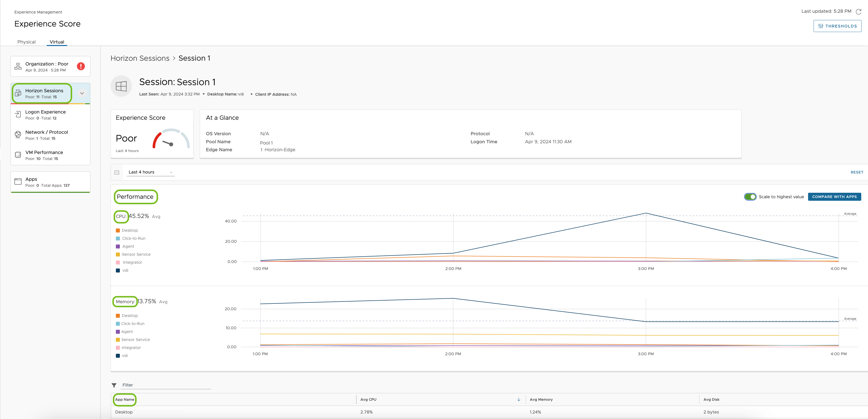Open Logon Experience section

[x=50, y=115]
